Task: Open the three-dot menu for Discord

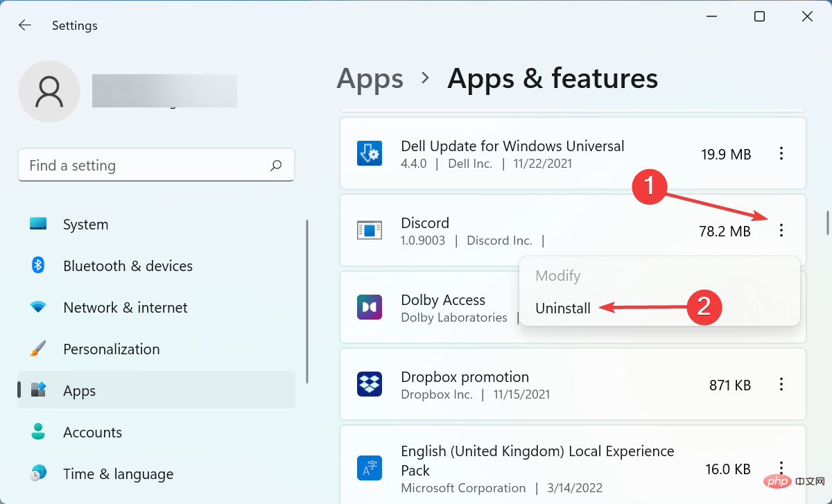Action: click(x=781, y=231)
